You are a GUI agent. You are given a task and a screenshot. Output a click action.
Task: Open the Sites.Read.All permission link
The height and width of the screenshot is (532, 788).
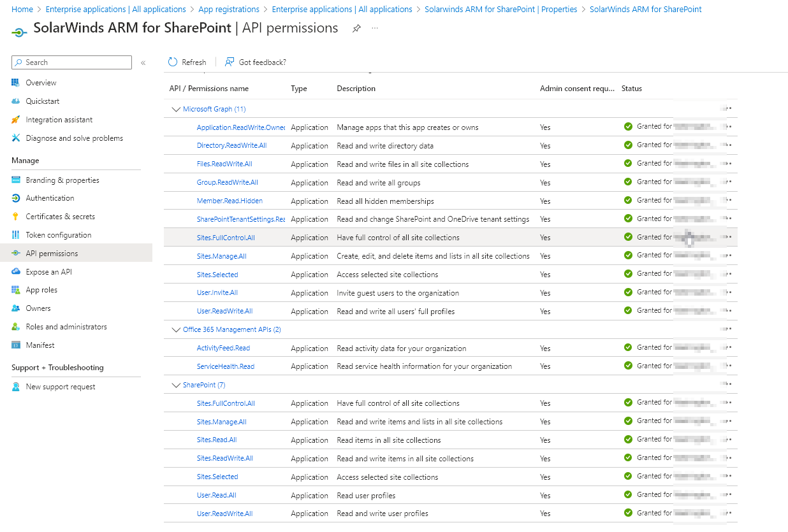[x=217, y=440]
